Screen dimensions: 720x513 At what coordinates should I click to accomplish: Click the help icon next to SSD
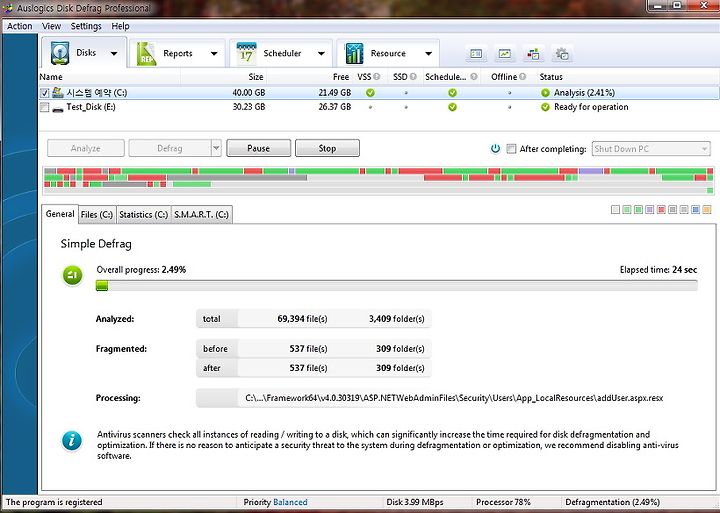tap(413, 77)
